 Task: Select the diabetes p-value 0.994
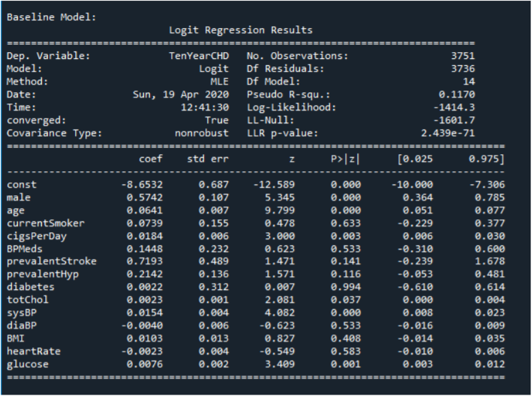pyautogui.click(x=346, y=287)
